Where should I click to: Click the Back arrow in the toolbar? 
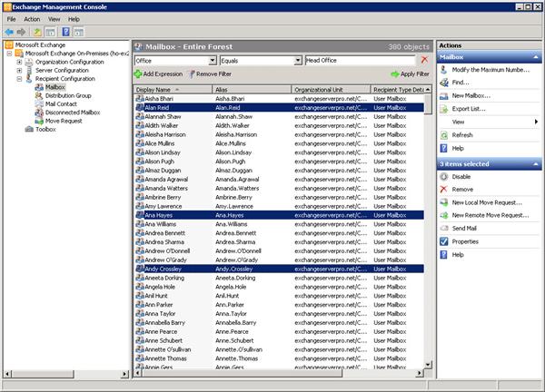click(x=10, y=31)
